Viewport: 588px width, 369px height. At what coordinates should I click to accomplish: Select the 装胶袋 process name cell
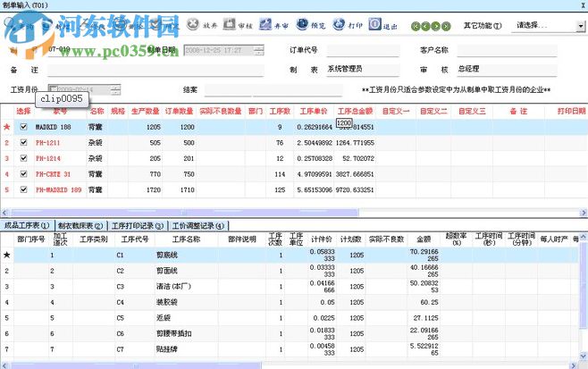click(186, 302)
